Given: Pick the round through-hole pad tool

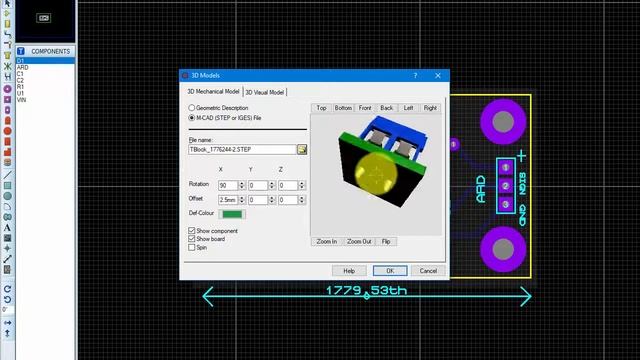Looking at the screenshot, I should 7,89.
